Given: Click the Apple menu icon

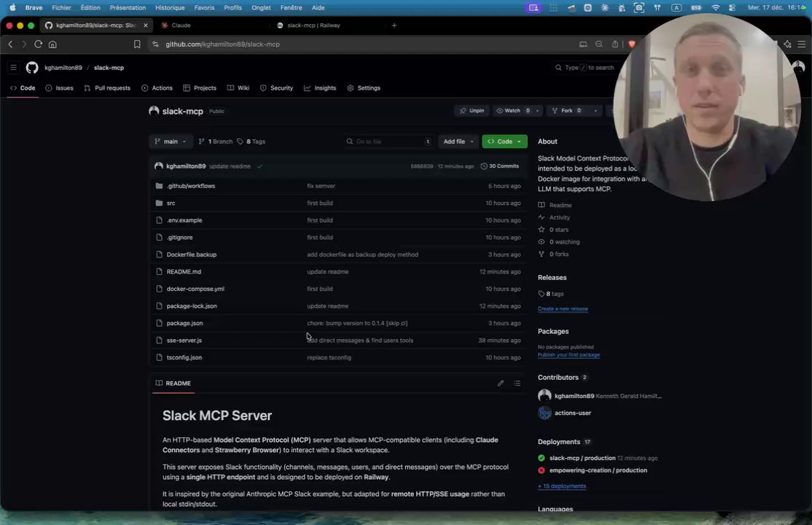Looking at the screenshot, I should click(x=12, y=8).
